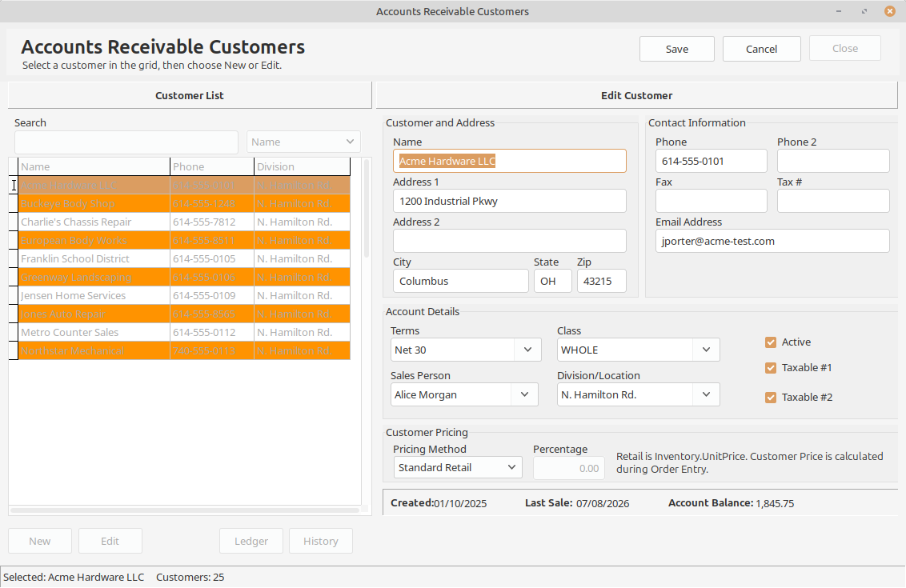The height and width of the screenshot is (588, 906).
Task: Click the Edit customer button
Action: (110, 542)
